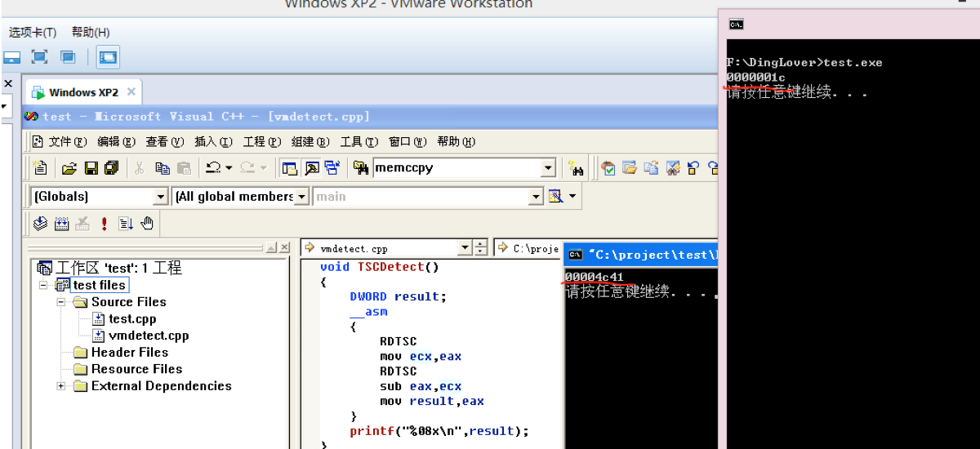The width and height of the screenshot is (980, 449).
Task: Open the 查看(V) menu
Action: coord(165,141)
